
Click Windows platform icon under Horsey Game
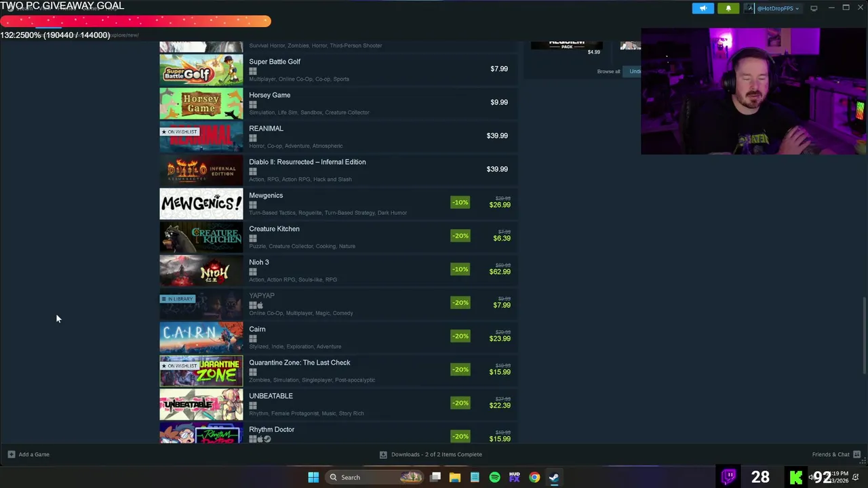(x=253, y=104)
